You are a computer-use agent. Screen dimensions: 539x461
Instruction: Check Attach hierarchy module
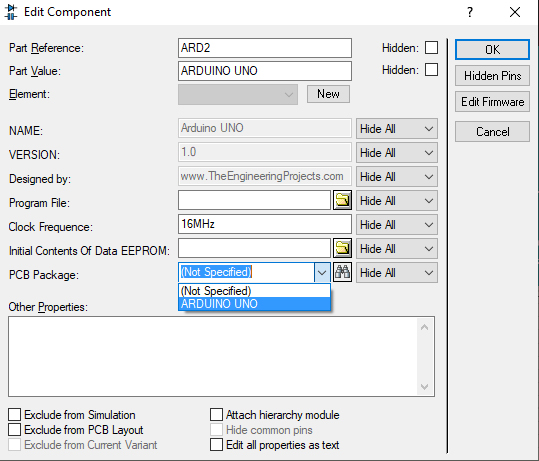(216, 415)
